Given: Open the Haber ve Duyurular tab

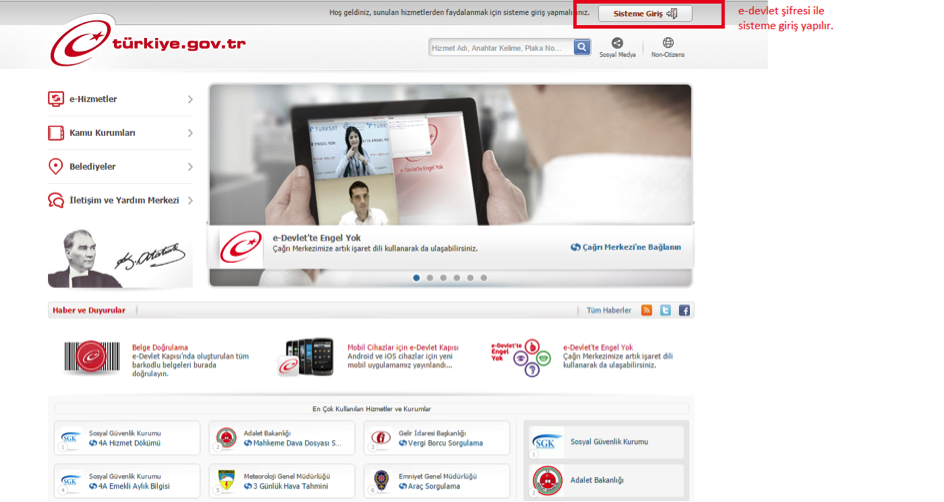Looking at the screenshot, I should pos(89,310).
